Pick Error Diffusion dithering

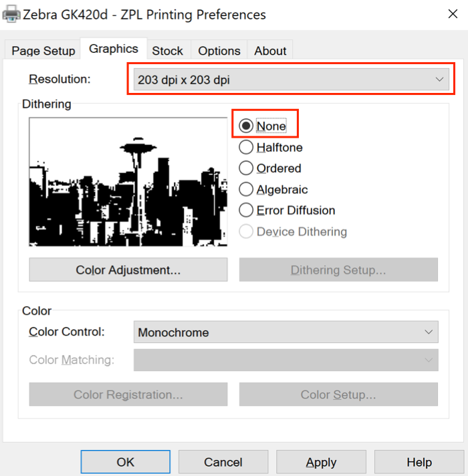(x=246, y=211)
